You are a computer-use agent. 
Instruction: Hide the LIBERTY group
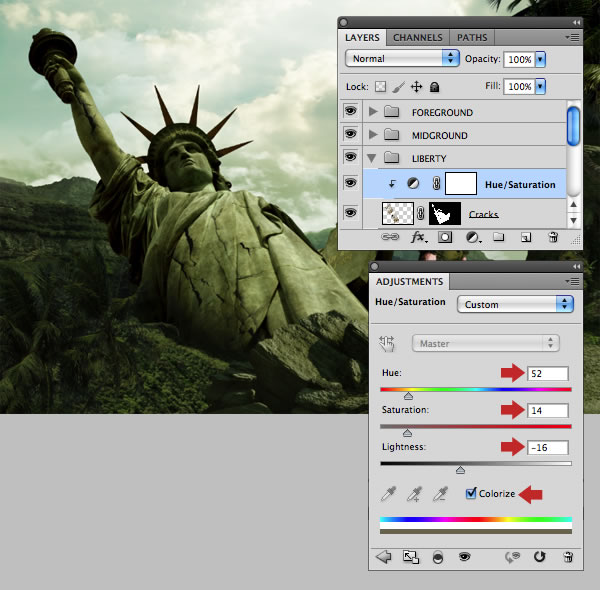[350, 157]
